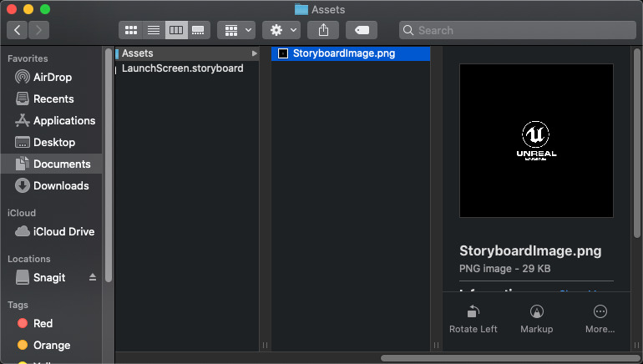
Task: Go back to the previous folder
Action: [18, 30]
